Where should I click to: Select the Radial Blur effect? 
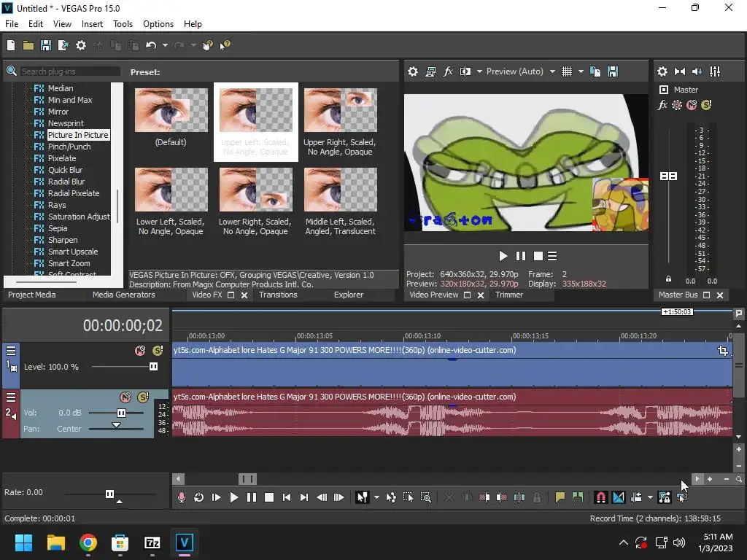click(66, 182)
